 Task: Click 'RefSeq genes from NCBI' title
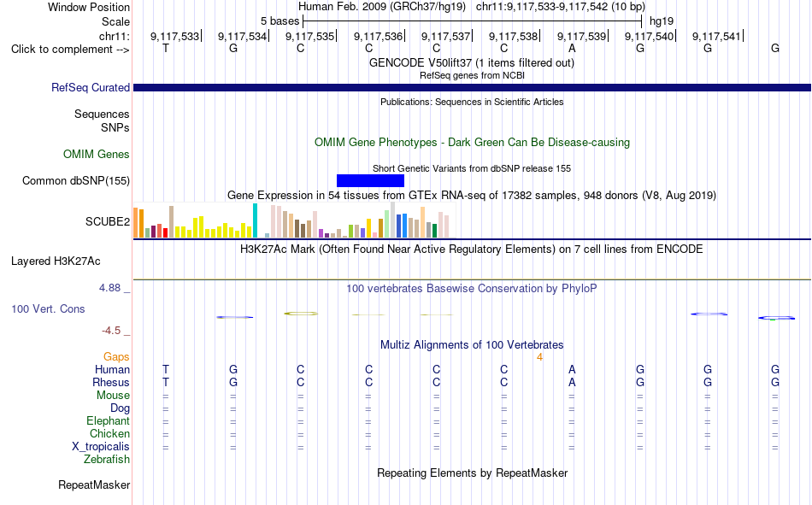click(x=472, y=75)
